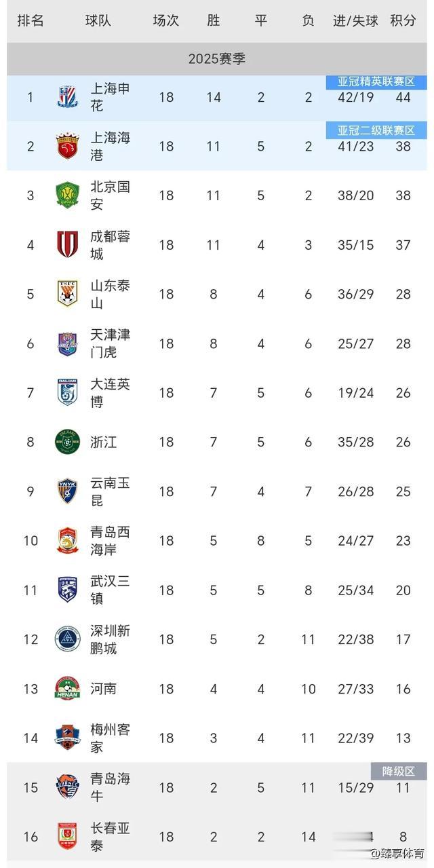Click the Henan (河南) team logo
Viewport: 434px width, 868px height.
tap(68, 688)
